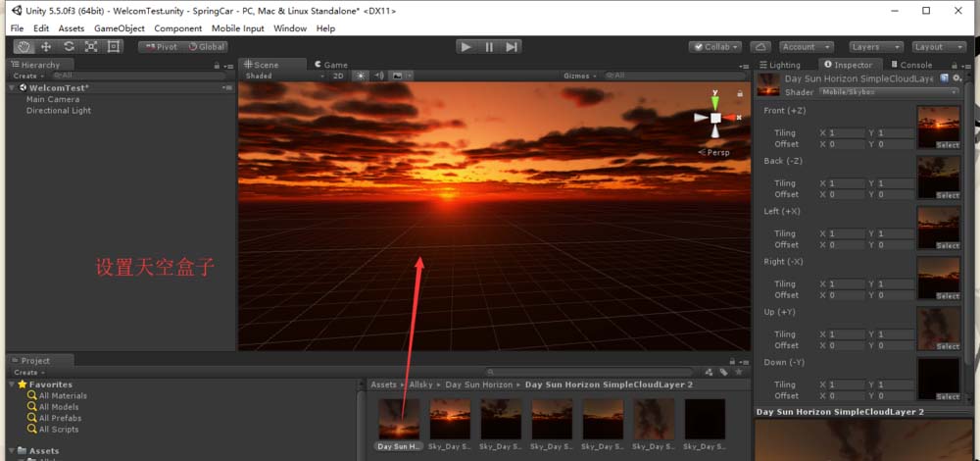Open the Account dropdown
This screenshot has height=461, width=980.
coord(807,47)
